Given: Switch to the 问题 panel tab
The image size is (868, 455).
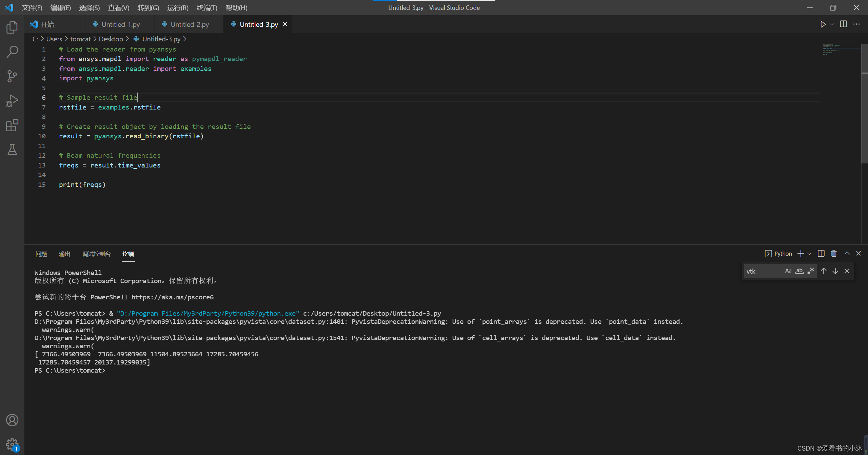Looking at the screenshot, I should [41, 254].
